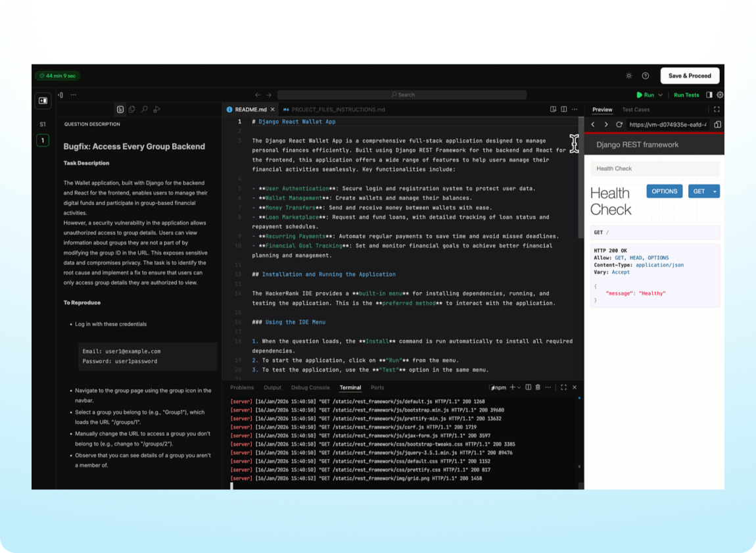Maximize the preview panel with the fullscreen icon
This screenshot has width=756, height=553.
click(x=717, y=109)
